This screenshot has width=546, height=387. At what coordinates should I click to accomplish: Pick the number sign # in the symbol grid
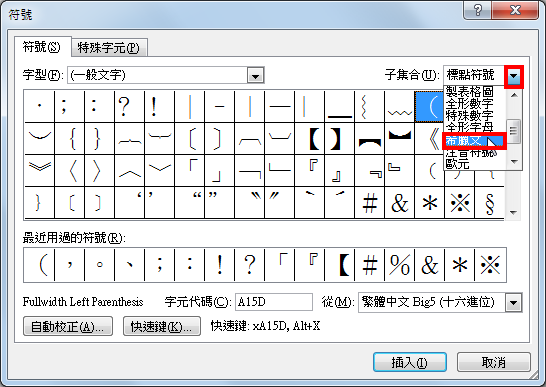coord(369,203)
